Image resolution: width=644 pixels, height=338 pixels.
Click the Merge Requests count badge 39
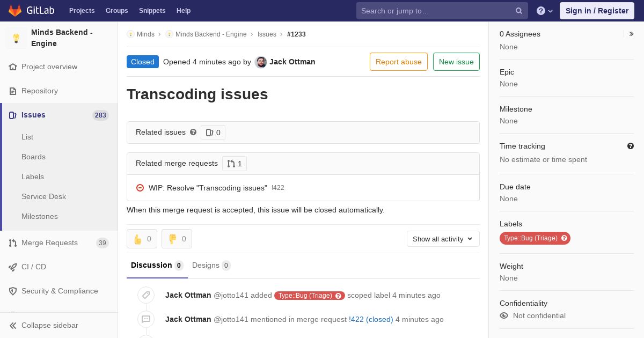103,243
